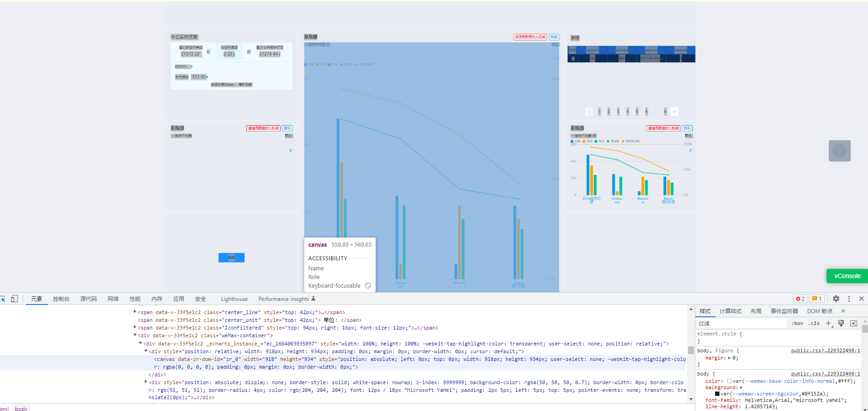This screenshot has height=411, width=868.
Task: Click the Keyboard-focusable not-allowed icon in tooltip
Action: pos(368,285)
